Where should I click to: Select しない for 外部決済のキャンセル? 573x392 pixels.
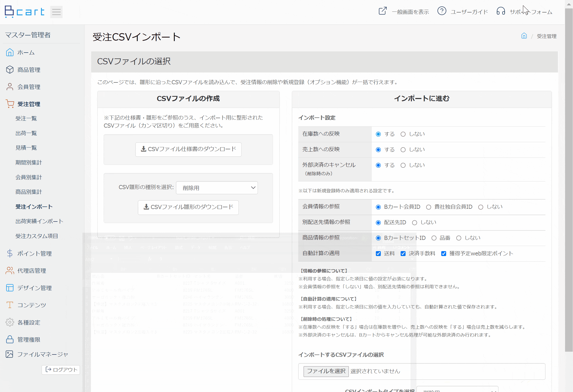click(403, 165)
